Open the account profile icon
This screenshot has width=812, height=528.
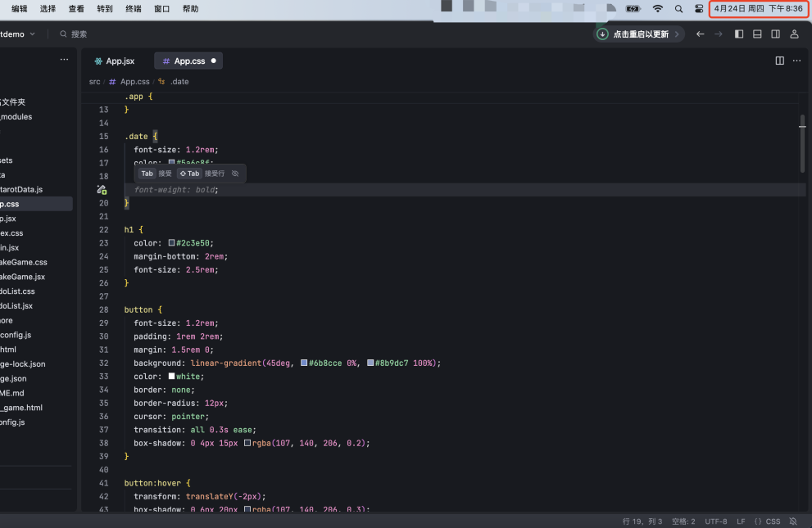click(x=794, y=34)
